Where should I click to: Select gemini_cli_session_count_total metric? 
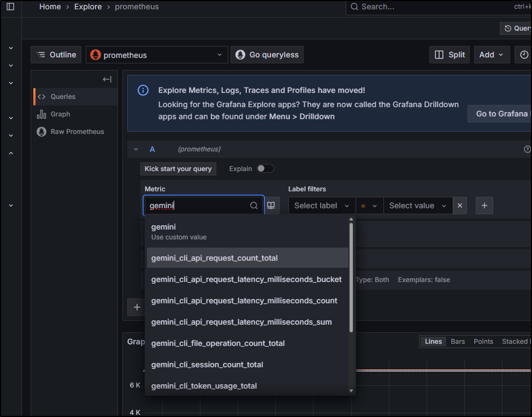point(247,365)
